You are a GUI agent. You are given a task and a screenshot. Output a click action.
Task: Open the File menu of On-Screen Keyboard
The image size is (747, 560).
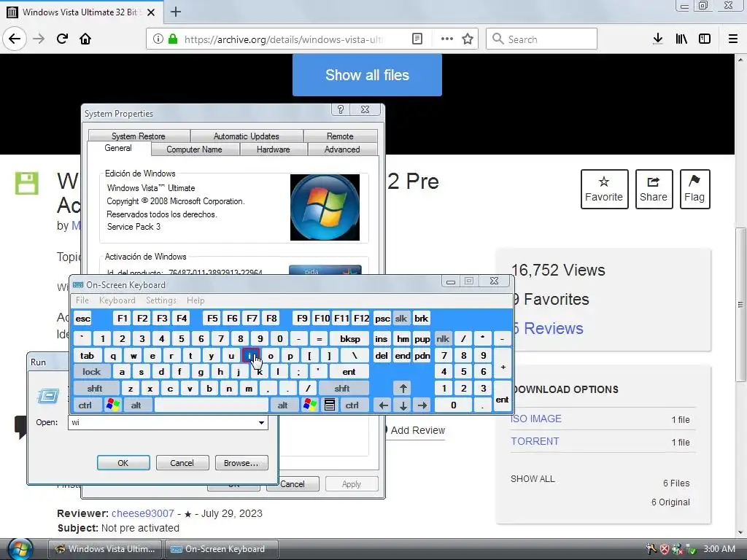82,300
